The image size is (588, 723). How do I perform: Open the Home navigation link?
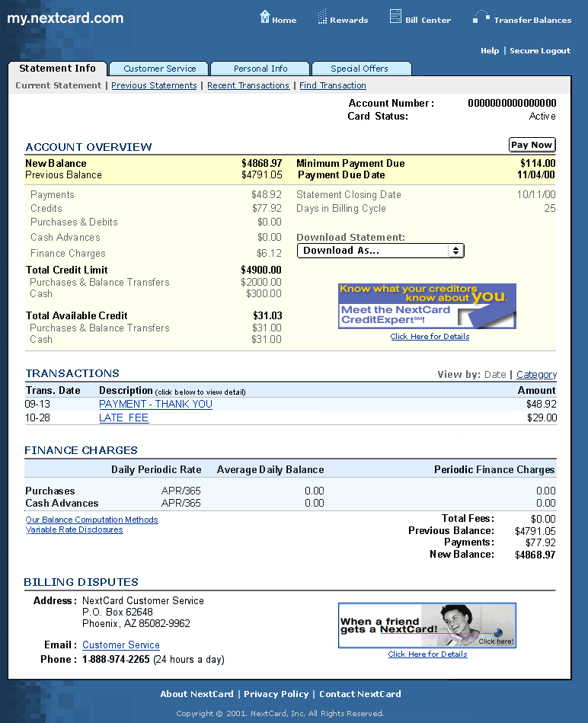tap(284, 21)
